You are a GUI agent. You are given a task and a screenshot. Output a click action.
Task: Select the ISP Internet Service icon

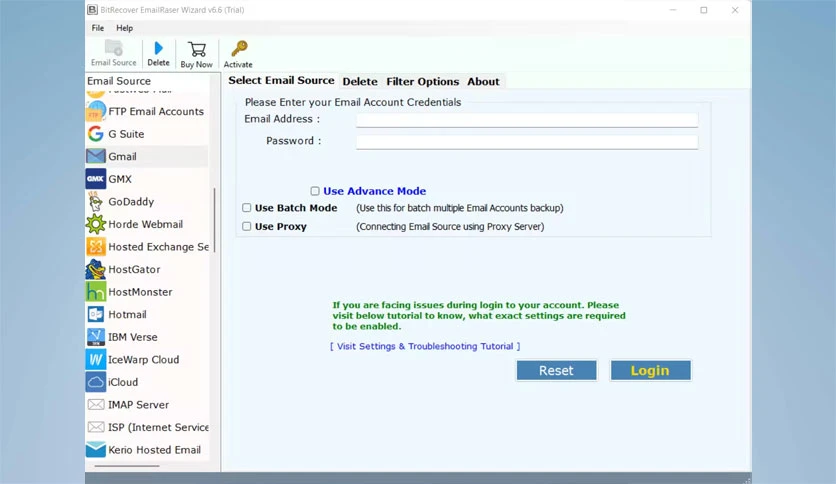pyautogui.click(x=95, y=427)
